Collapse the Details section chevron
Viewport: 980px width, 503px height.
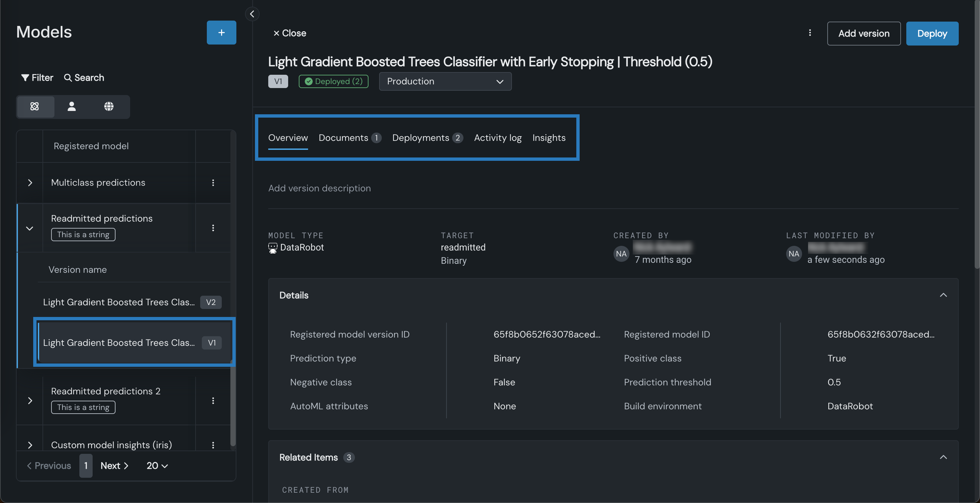click(x=943, y=295)
